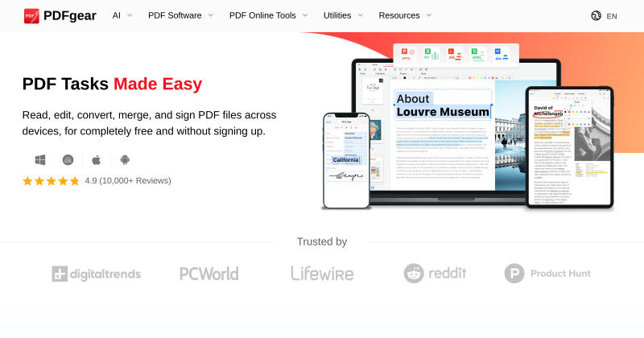Select the macOS platform icon
644x338 pixels.
(x=68, y=160)
